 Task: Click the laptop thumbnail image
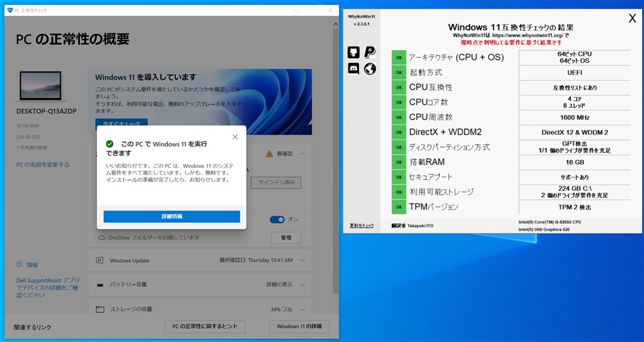point(40,85)
